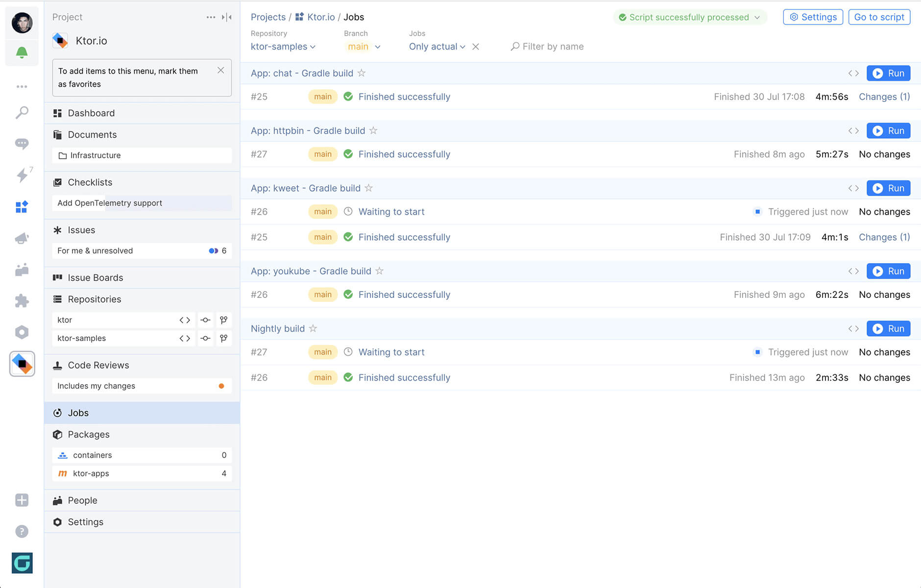Screen dimensions: 921x588
Task: Click the Filter by name field
Action: (x=547, y=47)
